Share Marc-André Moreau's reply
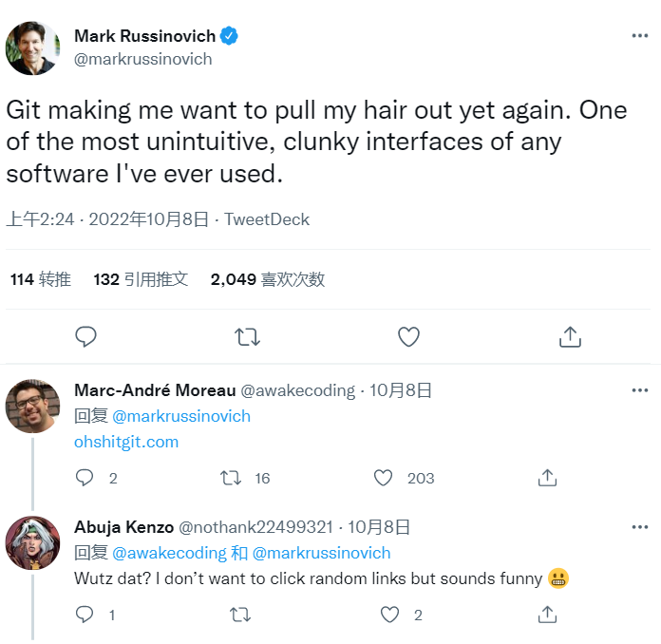This screenshot has width=661, height=644. 547,478
